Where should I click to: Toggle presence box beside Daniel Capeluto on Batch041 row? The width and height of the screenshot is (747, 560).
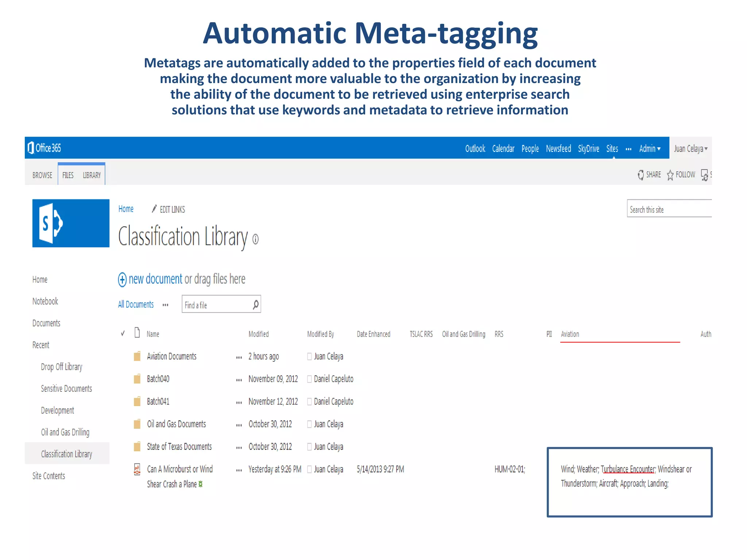[x=309, y=402]
